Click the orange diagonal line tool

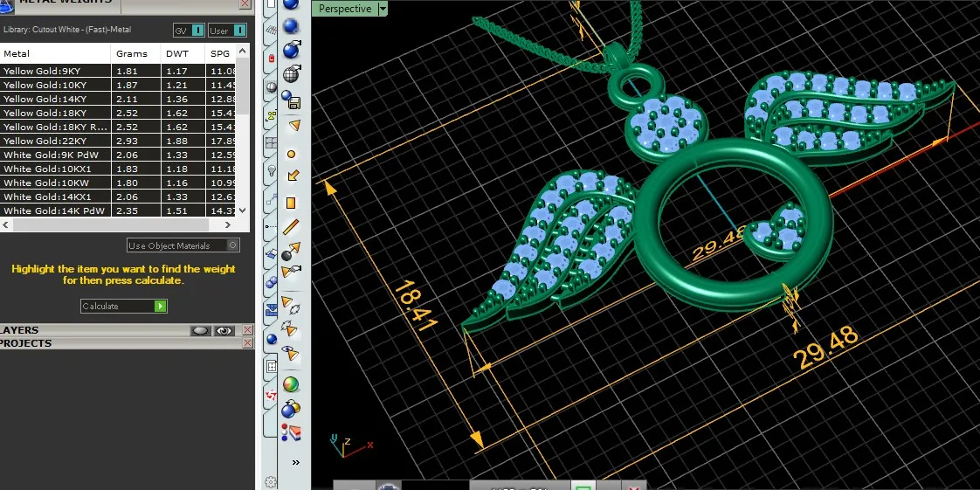pyautogui.click(x=291, y=226)
